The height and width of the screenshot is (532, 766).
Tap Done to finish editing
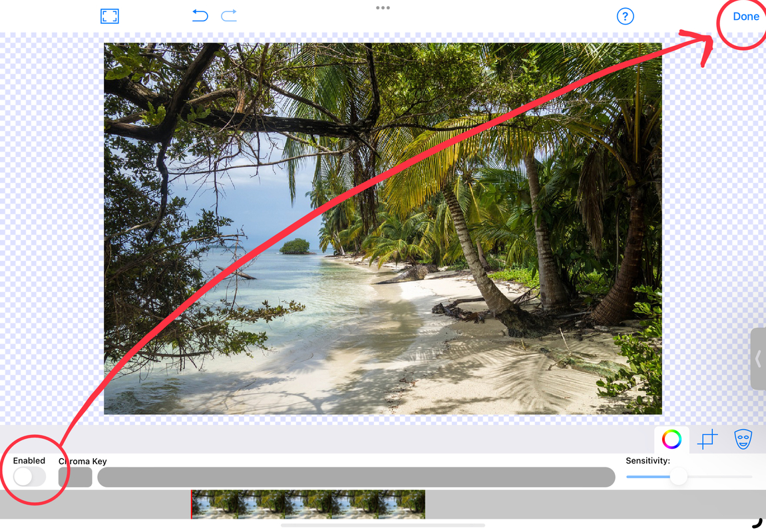[746, 17]
